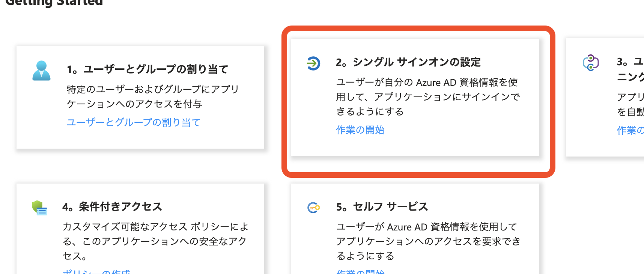Click the card 3 heading text
Screen dimensions: 644x274
pyautogui.click(x=630, y=69)
